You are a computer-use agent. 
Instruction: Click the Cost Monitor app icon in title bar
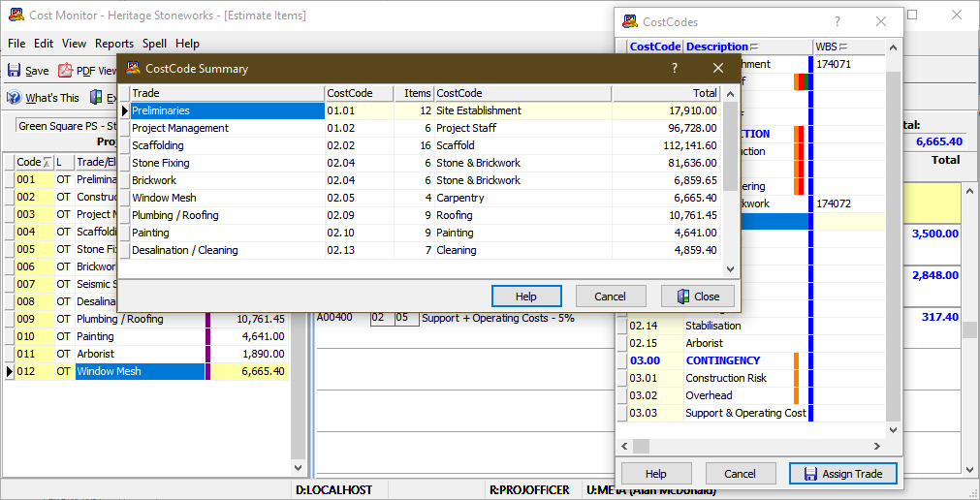(x=16, y=15)
